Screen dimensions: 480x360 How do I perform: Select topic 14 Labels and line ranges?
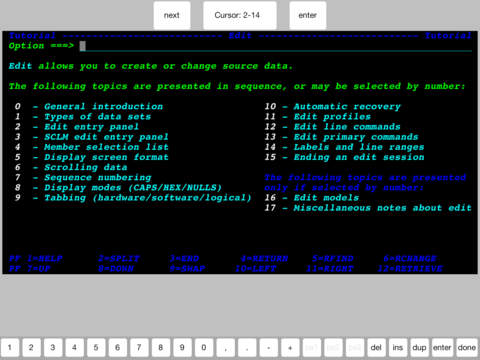click(344, 147)
